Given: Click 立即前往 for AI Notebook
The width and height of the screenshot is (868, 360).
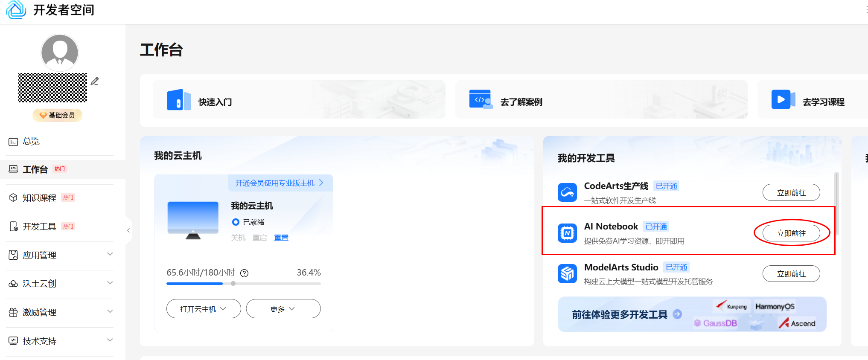Looking at the screenshot, I should click(791, 233).
